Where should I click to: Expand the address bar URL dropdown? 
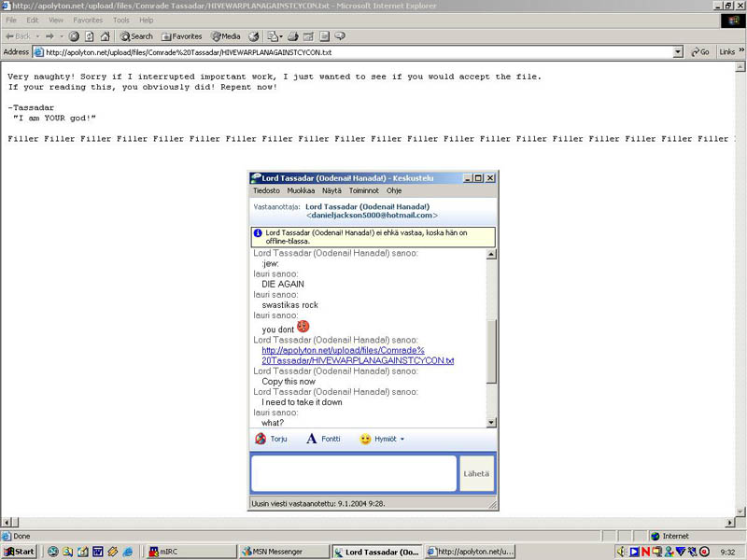678,52
